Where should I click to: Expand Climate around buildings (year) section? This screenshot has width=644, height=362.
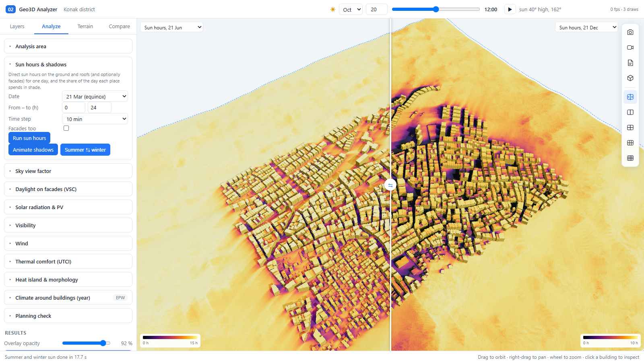[68, 298]
